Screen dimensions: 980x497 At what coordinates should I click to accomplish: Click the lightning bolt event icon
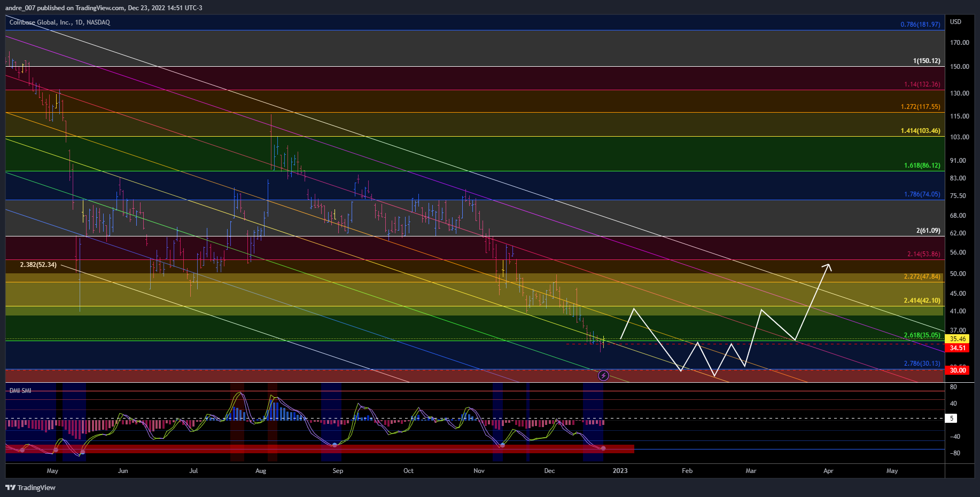point(603,376)
